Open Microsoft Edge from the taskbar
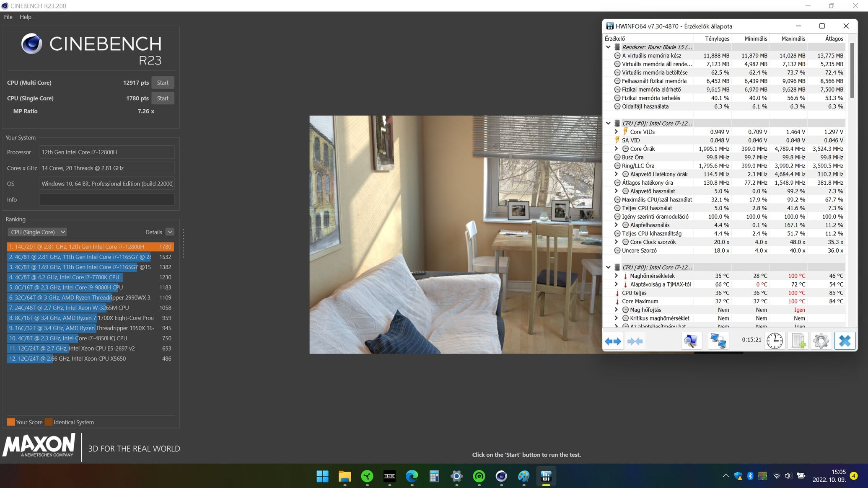This screenshot has height=488, width=868. click(412, 476)
